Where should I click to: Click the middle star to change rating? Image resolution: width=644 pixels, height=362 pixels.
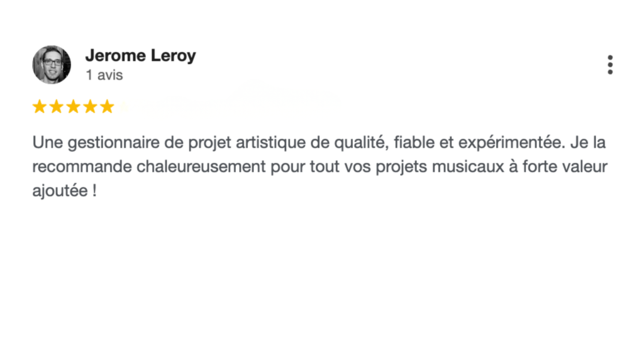tap(73, 106)
